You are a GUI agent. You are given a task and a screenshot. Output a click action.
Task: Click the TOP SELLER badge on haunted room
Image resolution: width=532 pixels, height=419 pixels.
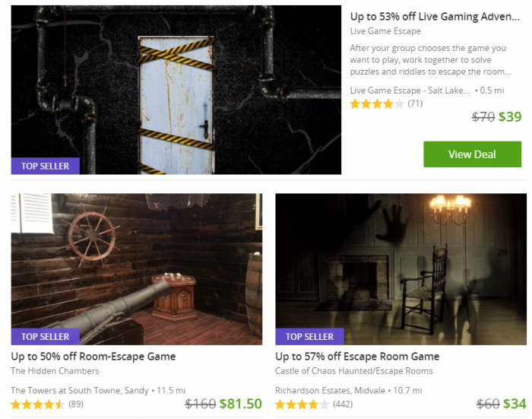(x=309, y=336)
